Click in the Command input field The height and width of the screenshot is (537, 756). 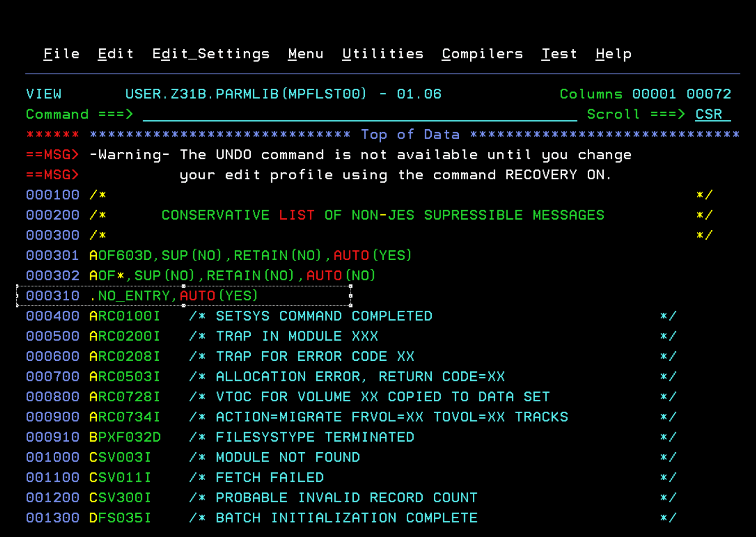(358, 115)
